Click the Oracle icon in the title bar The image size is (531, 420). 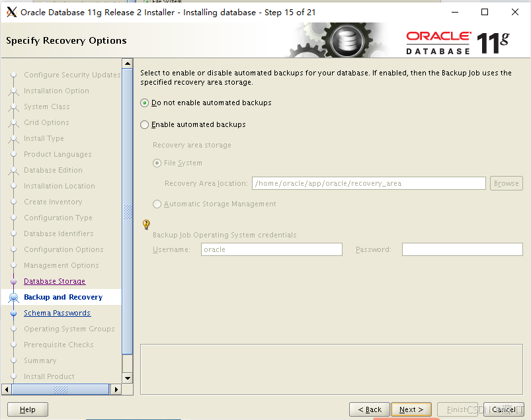tap(11, 12)
